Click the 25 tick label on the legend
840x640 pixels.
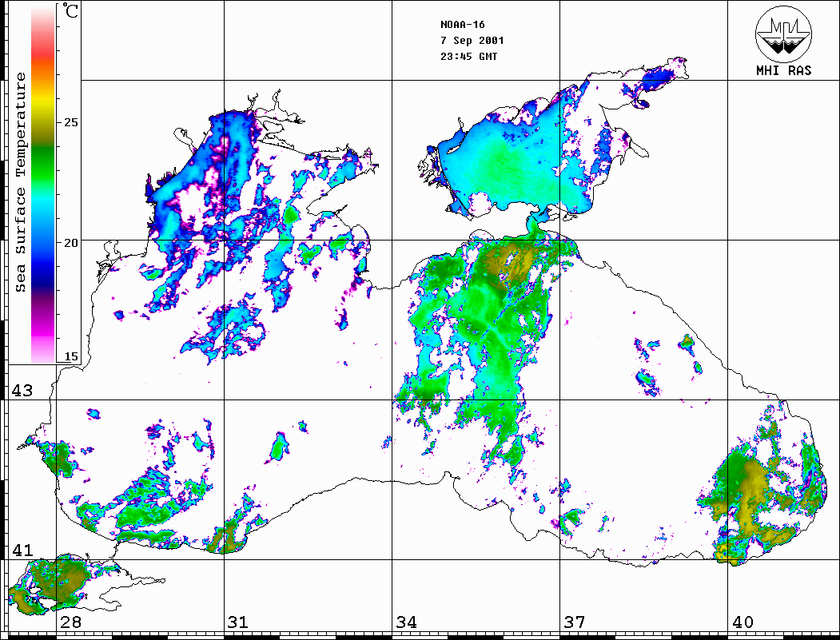coord(70,122)
